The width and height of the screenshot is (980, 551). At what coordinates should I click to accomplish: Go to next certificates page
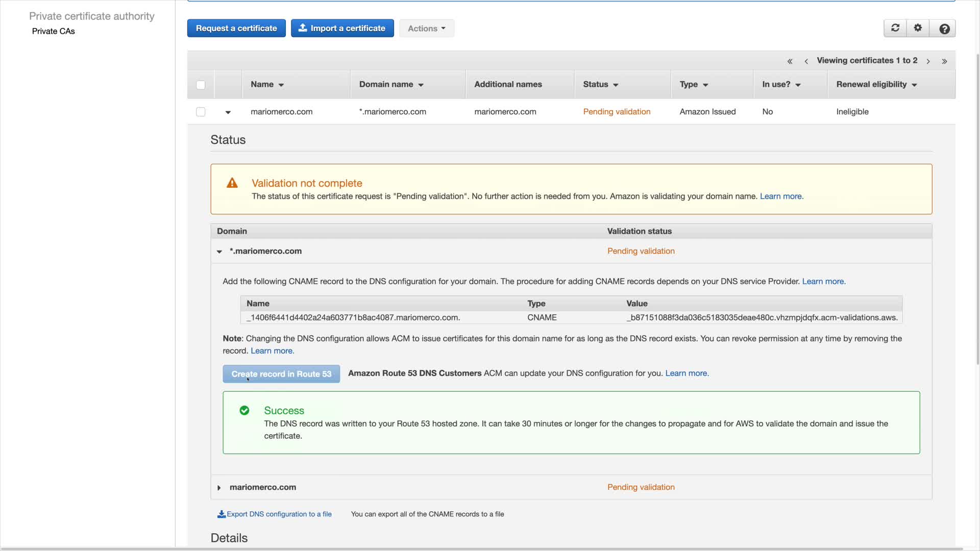[928, 61]
